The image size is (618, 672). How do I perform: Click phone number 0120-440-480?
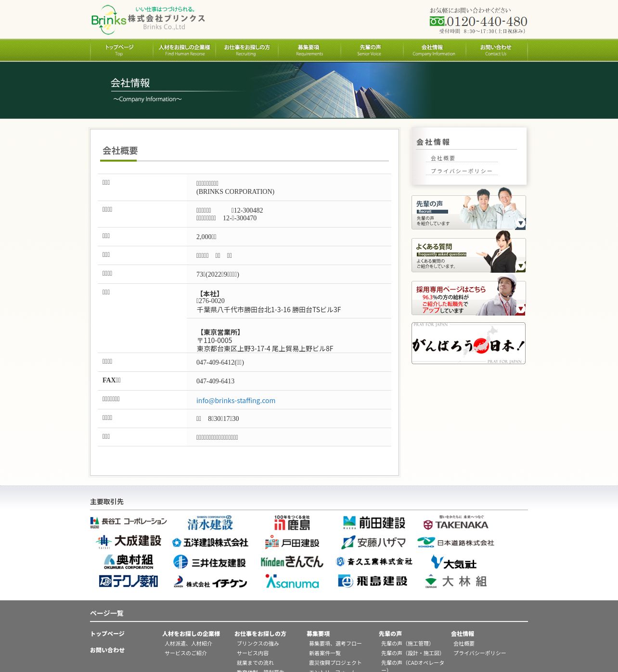487,21
